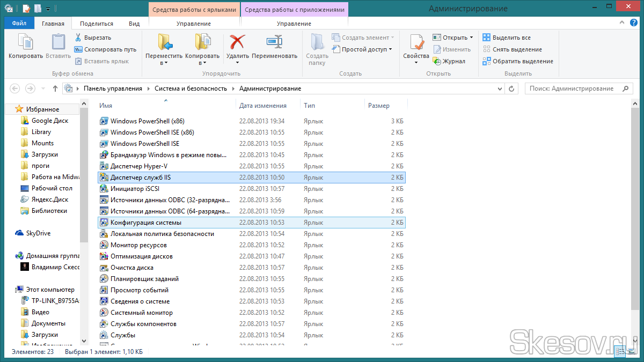
Task: Open the Файл menu tab
Action: 19,24
